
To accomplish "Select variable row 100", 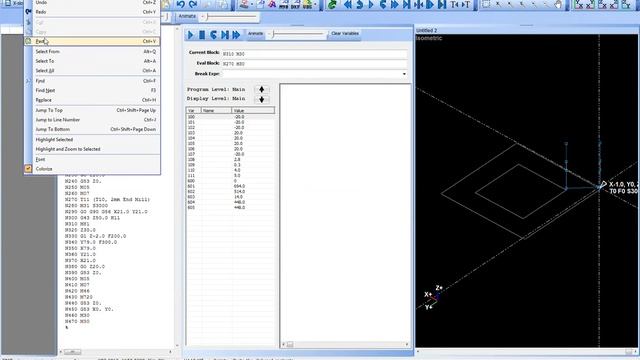I will [x=231, y=117].
